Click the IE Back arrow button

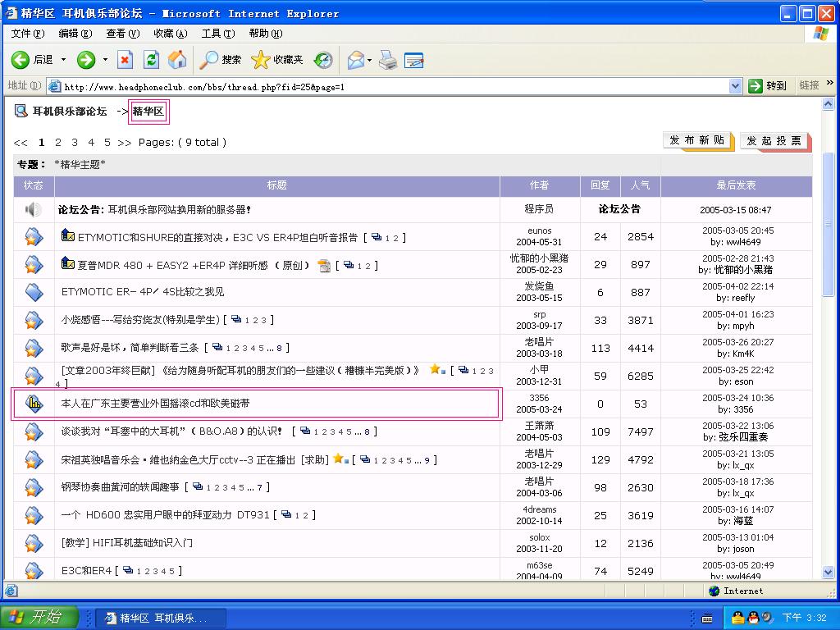(21, 59)
